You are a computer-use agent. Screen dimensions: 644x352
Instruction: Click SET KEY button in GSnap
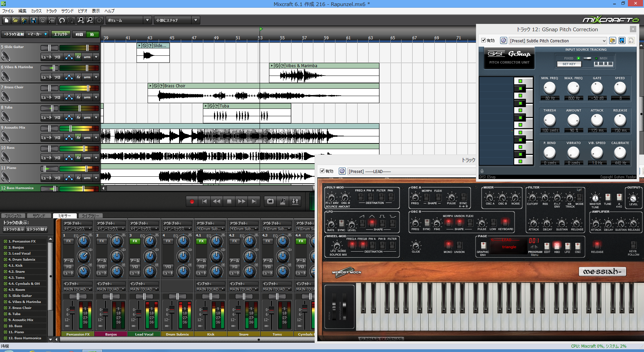coord(569,64)
